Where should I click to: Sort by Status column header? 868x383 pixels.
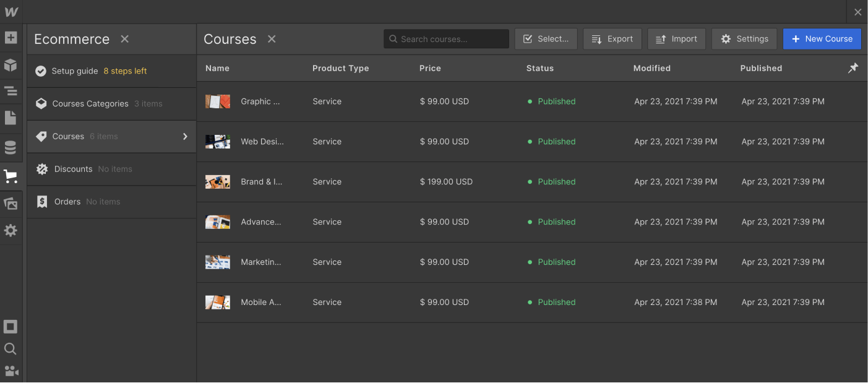pos(540,68)
